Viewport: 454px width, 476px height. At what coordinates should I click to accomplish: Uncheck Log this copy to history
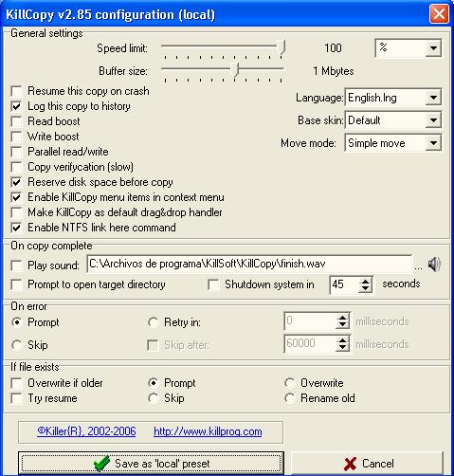pos(16,106)
